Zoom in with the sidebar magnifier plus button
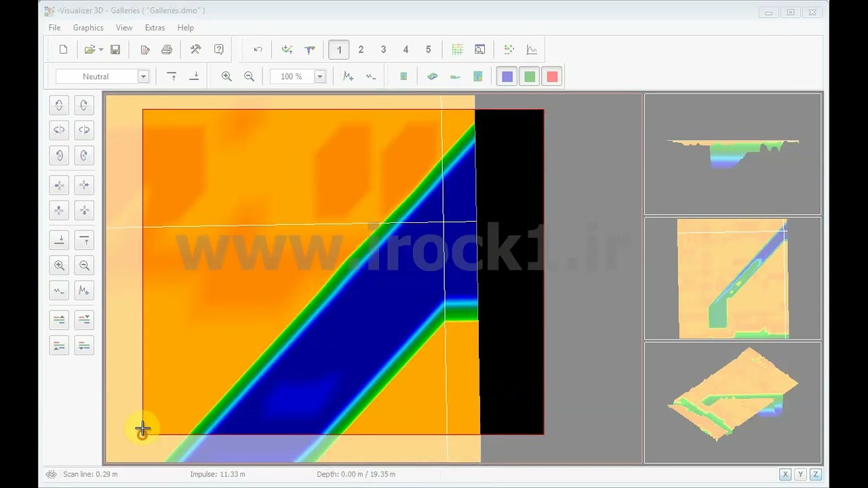The height and width of the screenshot is (488, 868). tap(59, 266)
